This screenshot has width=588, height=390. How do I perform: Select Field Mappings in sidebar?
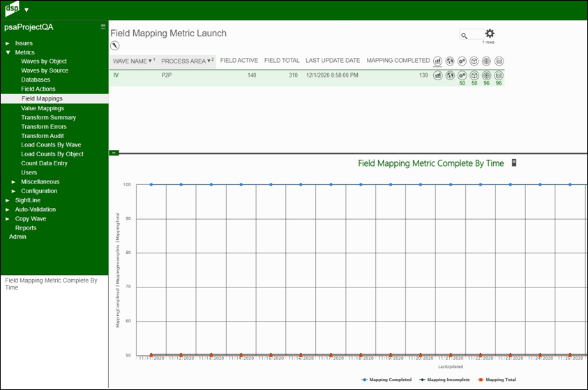54,98
